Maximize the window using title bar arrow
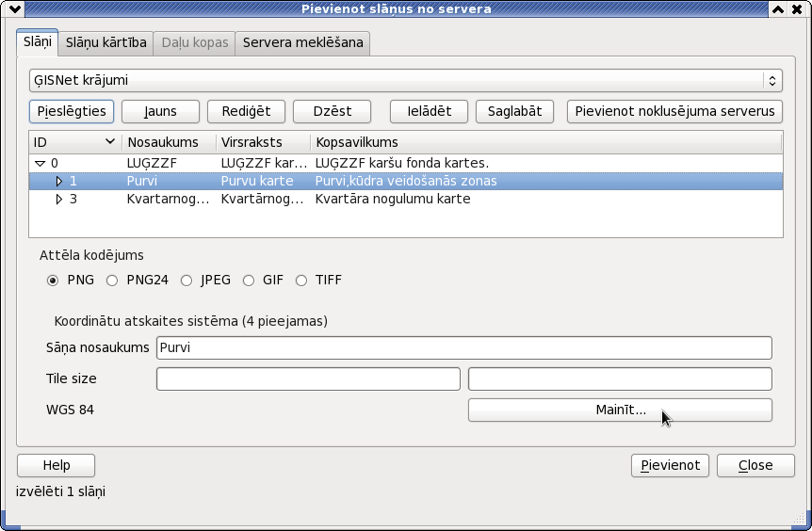Viewport: 812px width, 531px height. coord(778,8)
